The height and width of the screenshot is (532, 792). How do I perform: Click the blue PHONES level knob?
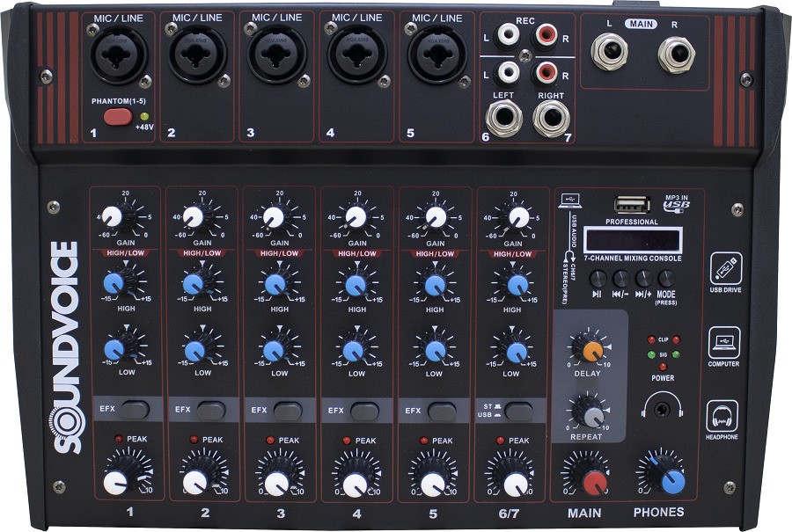671,479
